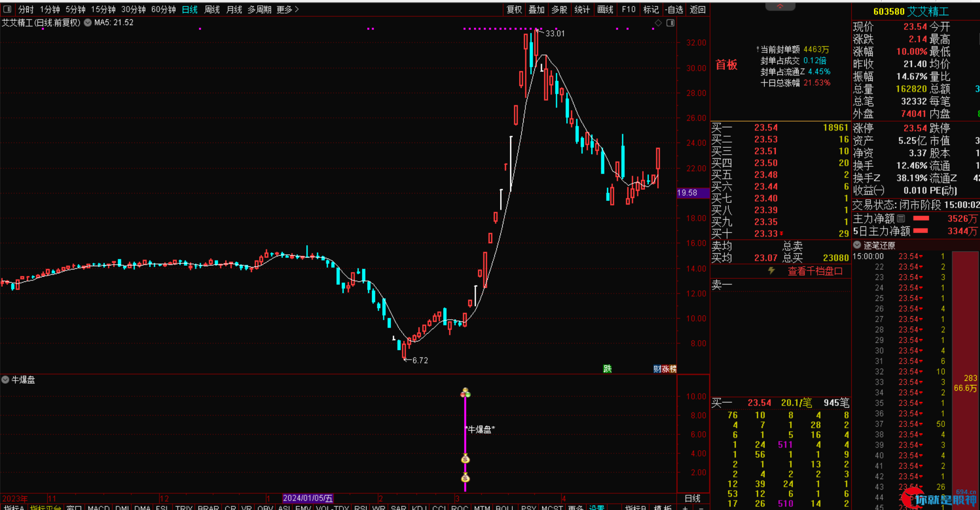Screen dimensions: 980x510
Task: Click the *牛爆盘* signal label
Action: 480,429
